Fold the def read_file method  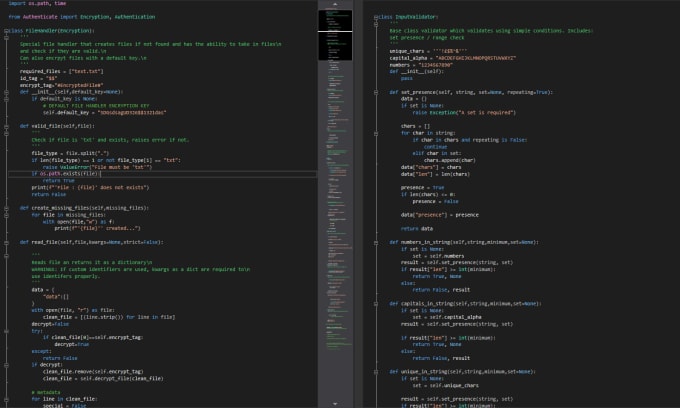click(x=7, y=242)
